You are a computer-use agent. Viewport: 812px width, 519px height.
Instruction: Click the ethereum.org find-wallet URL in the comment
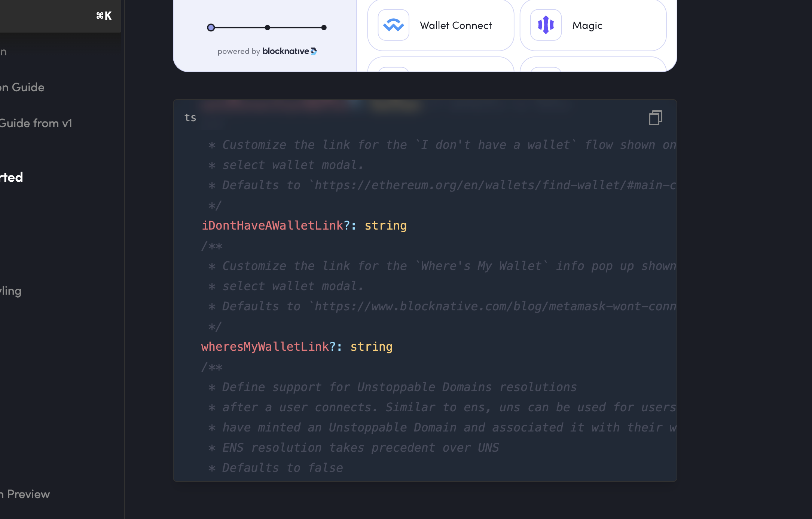click(494, 185)
